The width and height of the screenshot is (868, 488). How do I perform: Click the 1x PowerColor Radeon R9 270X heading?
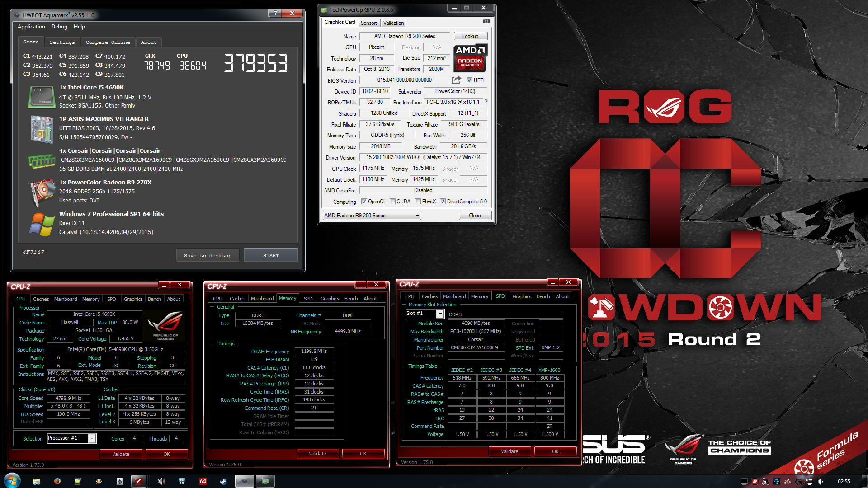pos(105,183)
